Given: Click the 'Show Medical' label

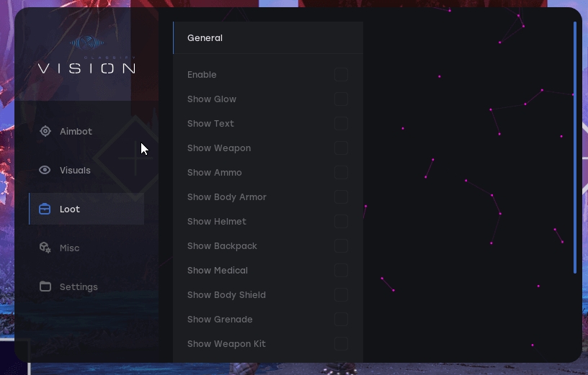Looking at the screenshot, I should [x=218, y=271].
